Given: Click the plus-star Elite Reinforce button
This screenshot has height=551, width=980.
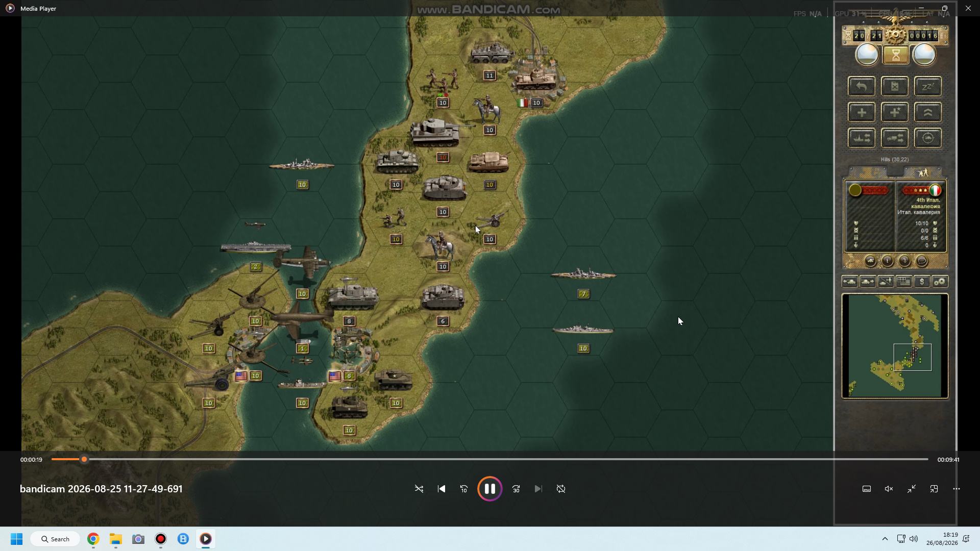Looking at the screenshot, I should [895, 112].
